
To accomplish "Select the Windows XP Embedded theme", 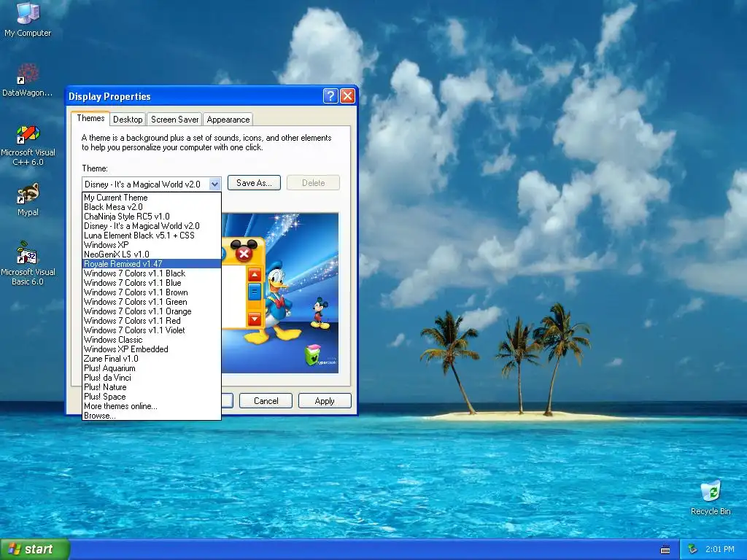I will point(152,349).
